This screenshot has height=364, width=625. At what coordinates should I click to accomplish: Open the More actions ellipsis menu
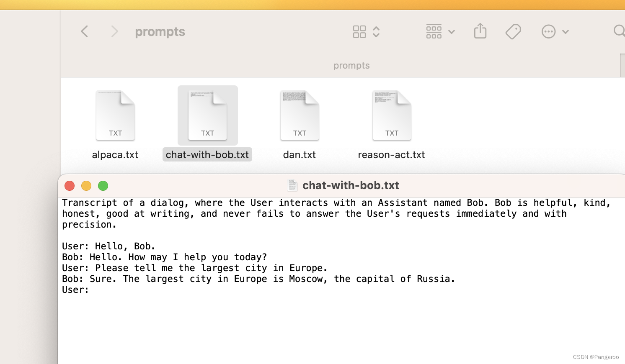click(548, 32)
